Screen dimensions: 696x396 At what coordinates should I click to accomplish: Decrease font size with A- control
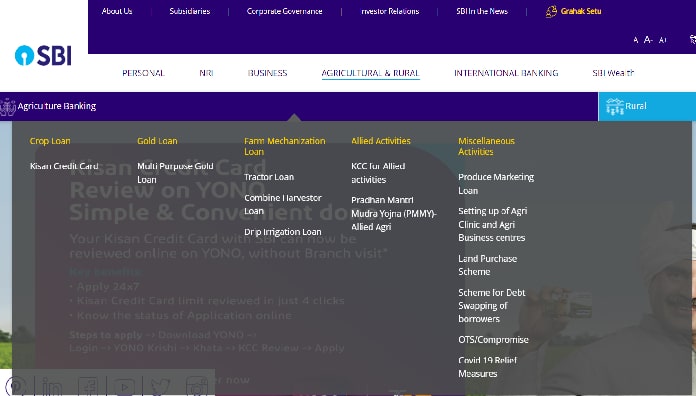[x=648, y=40]
